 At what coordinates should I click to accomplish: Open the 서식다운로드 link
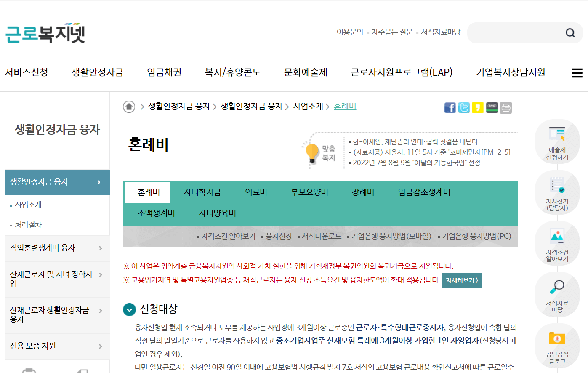pos(321,236)
